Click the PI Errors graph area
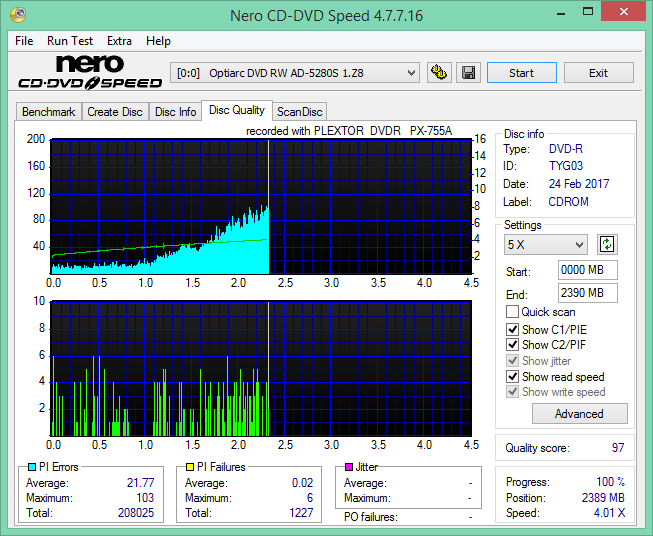Image resolution: width=653 pixels, height=536 pixels. pos(261,207)
